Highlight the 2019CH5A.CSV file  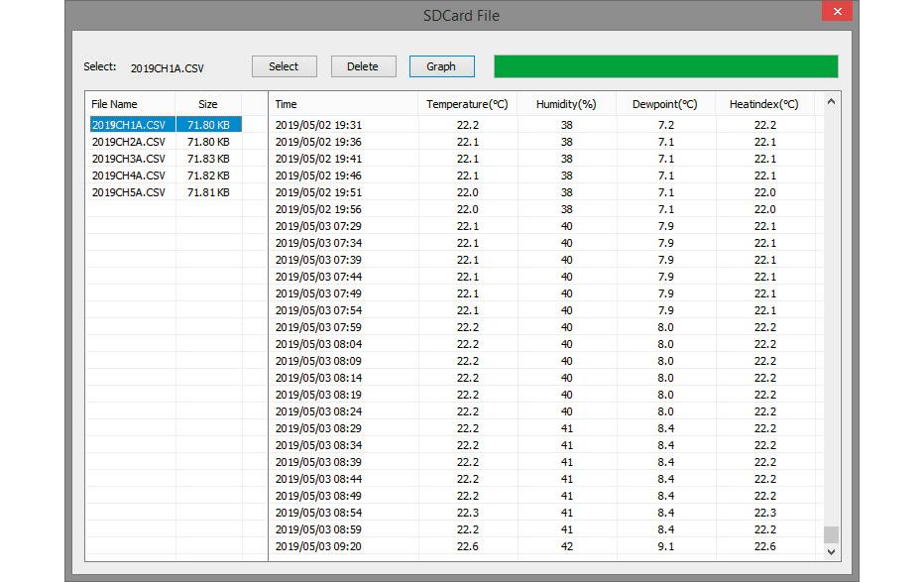pos(128,192)
